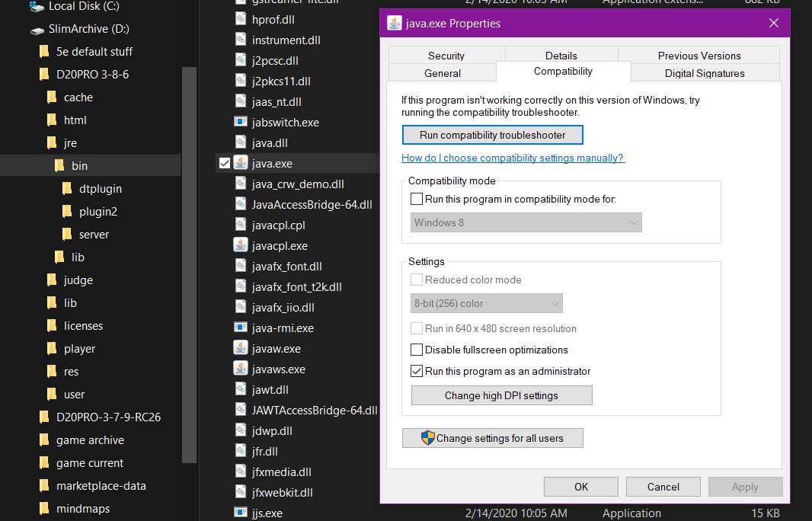
Task: Click the marketplace-data folder icon
Action: [x=44, y=486]
